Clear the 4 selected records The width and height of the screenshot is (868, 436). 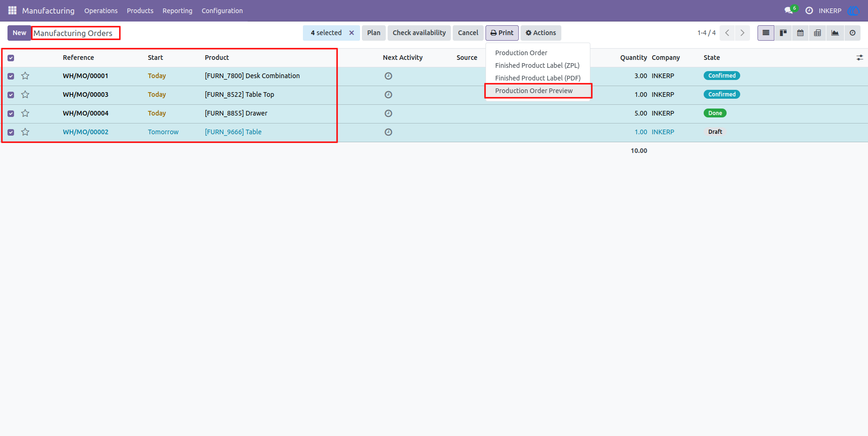(352, 33)
